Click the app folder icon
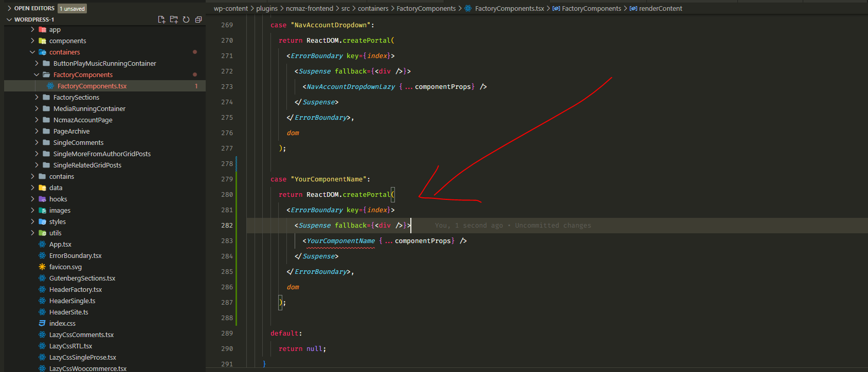The image size is (868, 372). click(x=42, y=30)
